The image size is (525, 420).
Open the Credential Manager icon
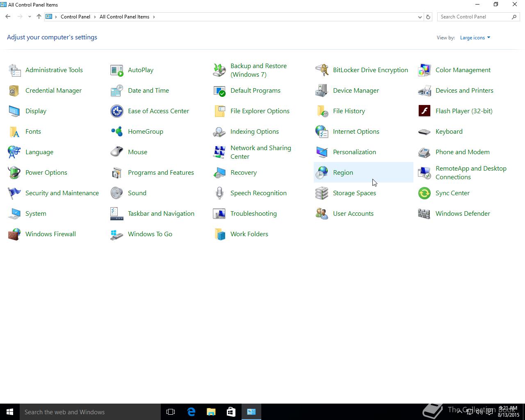[14, 91]
